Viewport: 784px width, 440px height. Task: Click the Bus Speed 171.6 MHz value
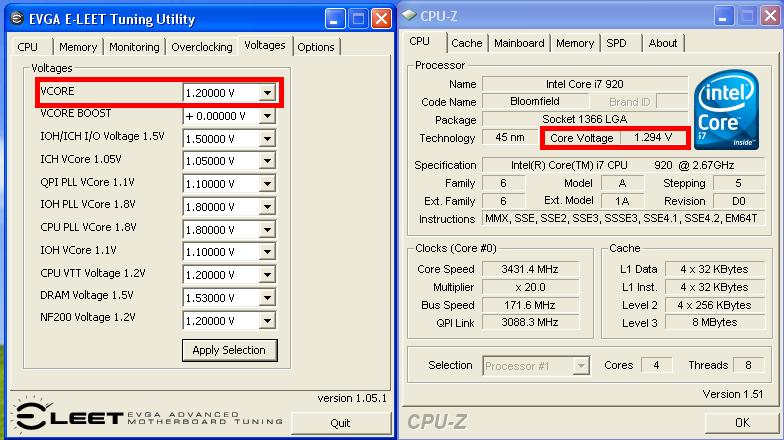pyautogui.click(x=530, y=305)
